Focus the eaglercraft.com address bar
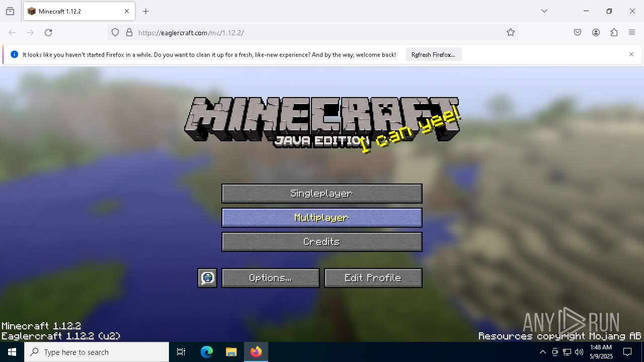Image resolution: width=644 pixels, height=362 pixels. (312, 33)
